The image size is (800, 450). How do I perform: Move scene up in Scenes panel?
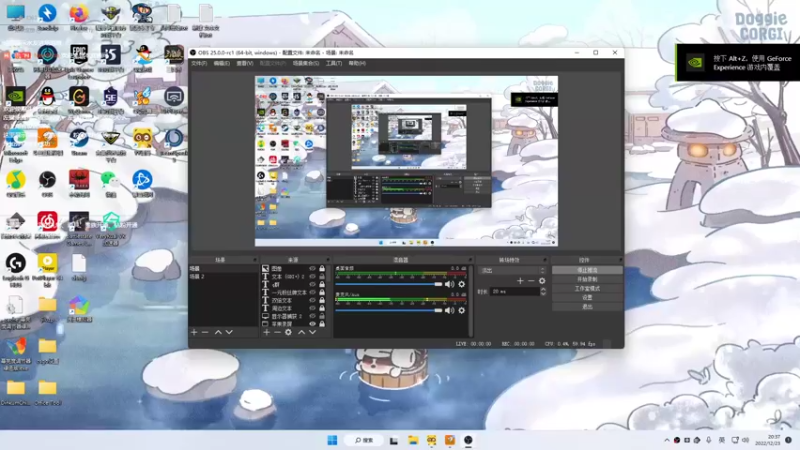pyautogui.click(x=218, y=332)
